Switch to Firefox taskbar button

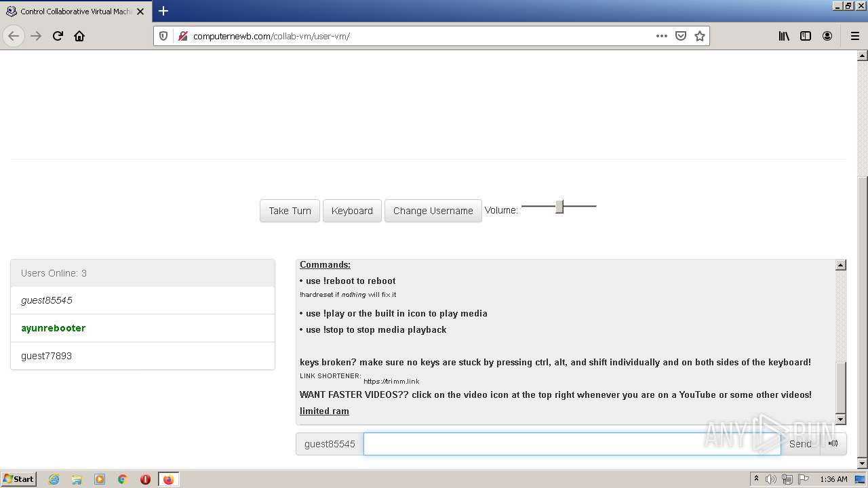click(168, 479)
